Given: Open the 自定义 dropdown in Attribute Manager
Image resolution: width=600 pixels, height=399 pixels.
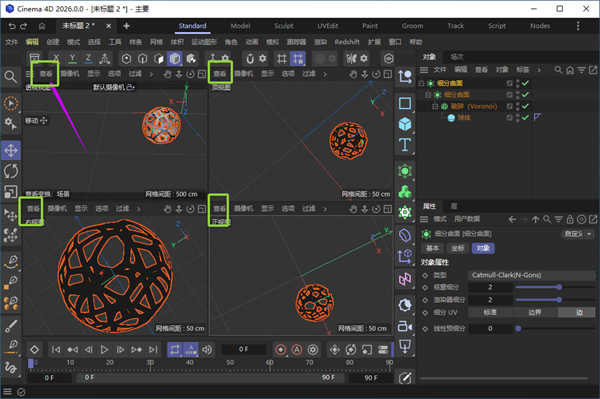Looking at the screenshot, I should [578, 234].
